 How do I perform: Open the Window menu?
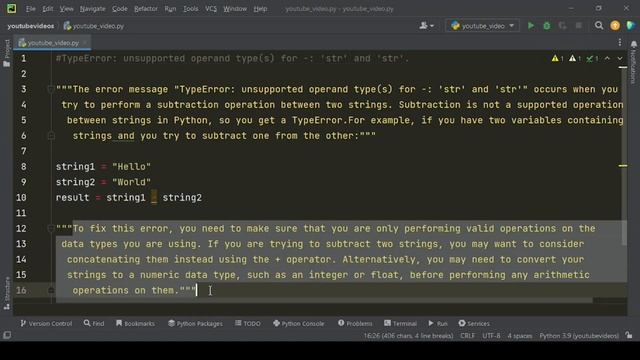[x=235, y=9]
